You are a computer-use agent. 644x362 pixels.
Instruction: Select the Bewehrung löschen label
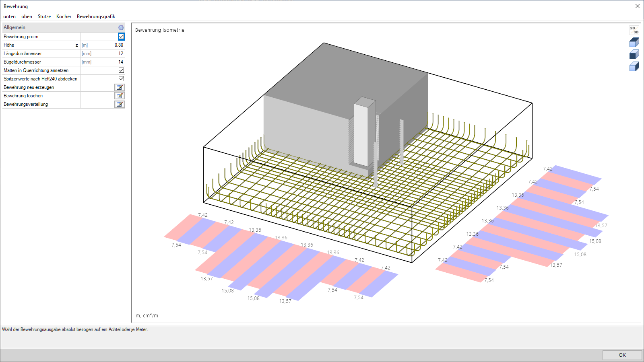tap(23, 96)
